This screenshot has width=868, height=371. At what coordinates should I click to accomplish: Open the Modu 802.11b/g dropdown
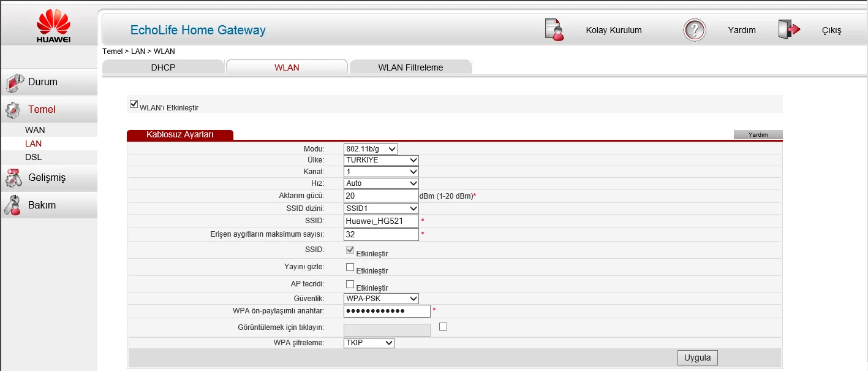(x=371, y=149)
